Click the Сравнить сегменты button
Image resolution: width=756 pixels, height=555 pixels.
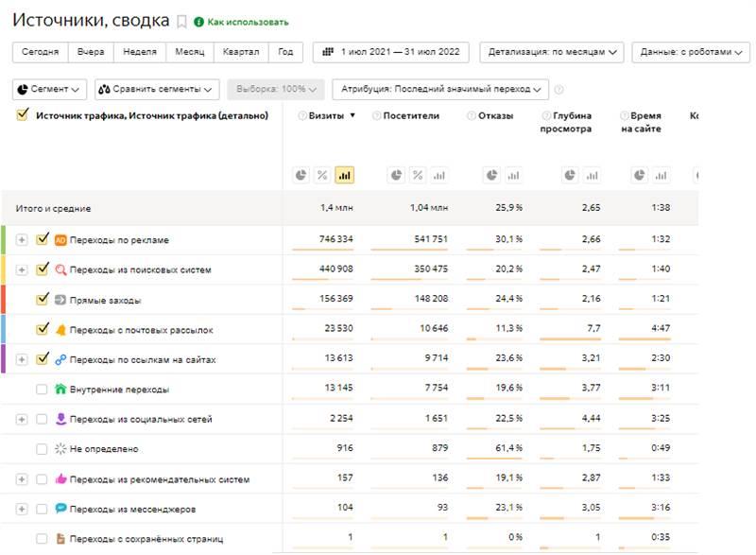coord(156,89)
